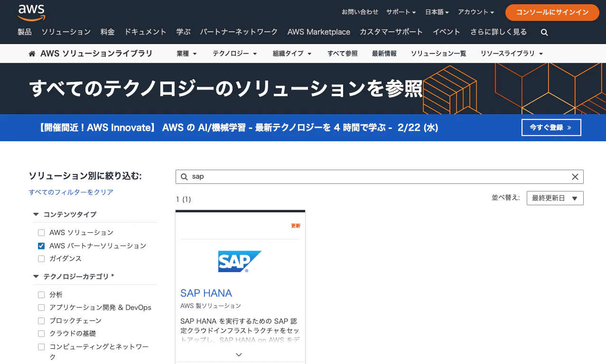Click the お問い合わせ link

(x=360, y=12)
